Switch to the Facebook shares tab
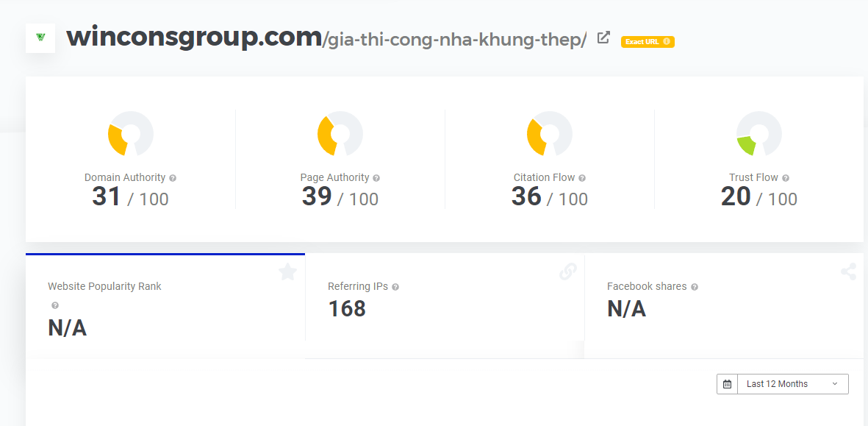This screenshot has height=426, width=868. [x=723, y=306]
